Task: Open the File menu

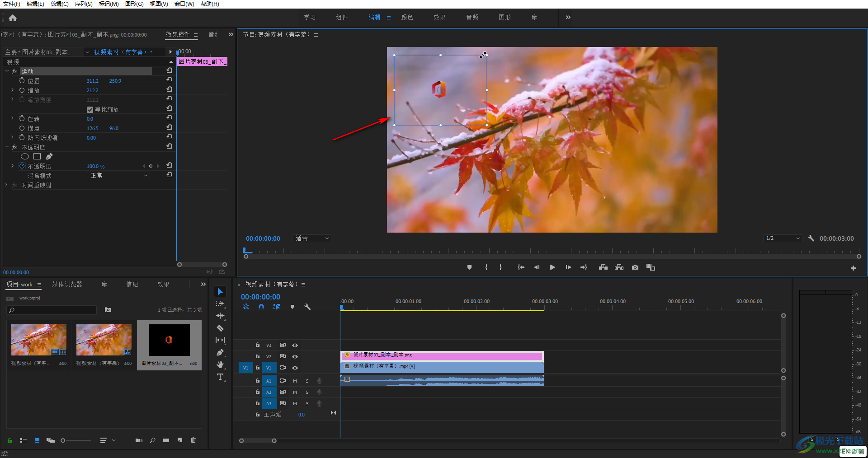Action: click(12, 4)
